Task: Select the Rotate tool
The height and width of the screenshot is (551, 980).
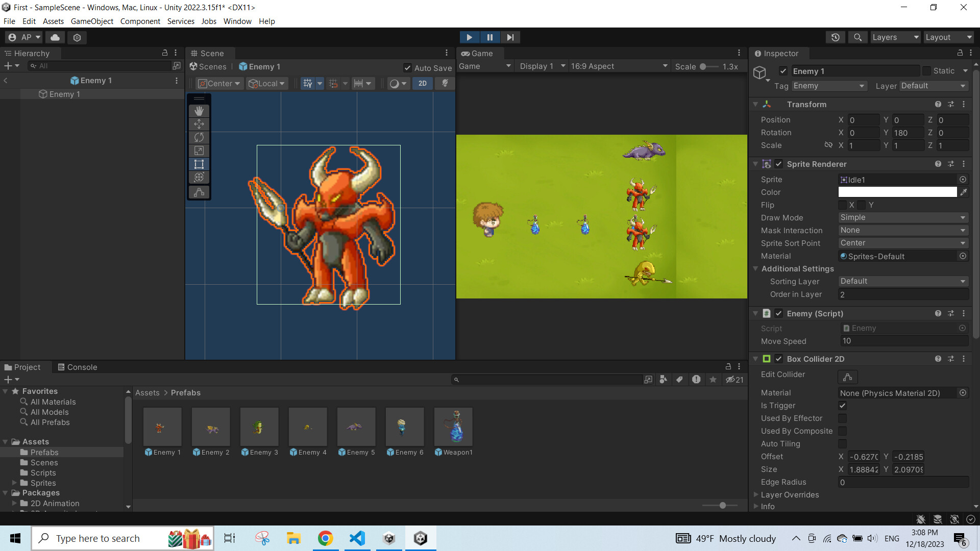Action: click(x=199, y=137)
